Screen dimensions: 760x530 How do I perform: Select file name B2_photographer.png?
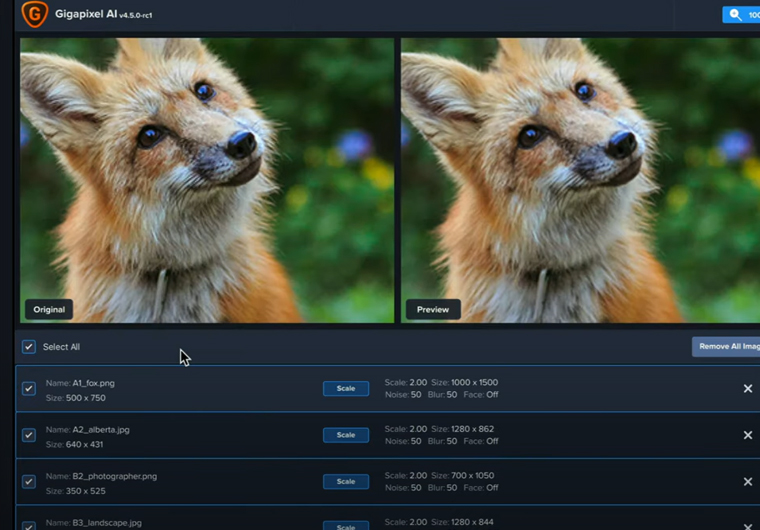(115, 476)
